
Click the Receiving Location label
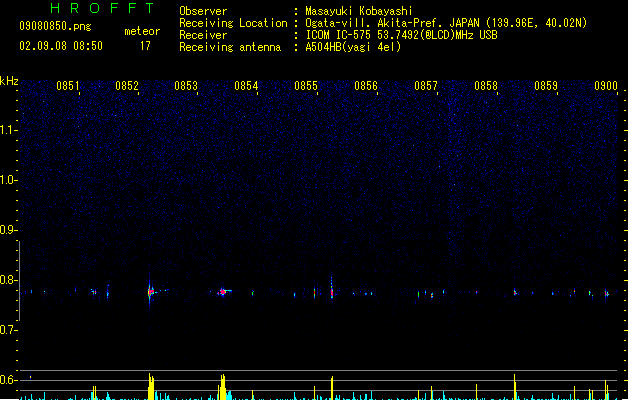coord(233,23)
